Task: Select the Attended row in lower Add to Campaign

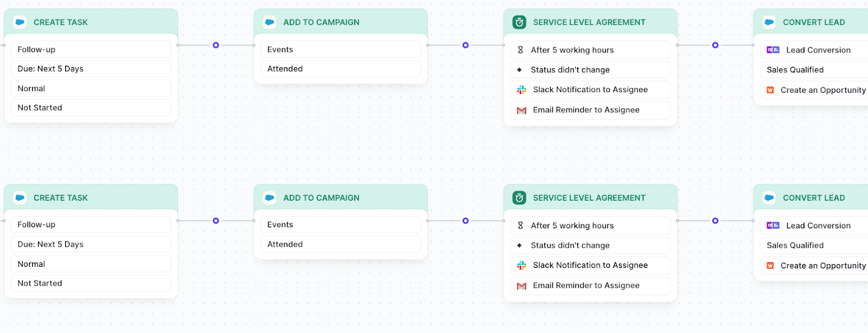Action: [x=341, y=245]
